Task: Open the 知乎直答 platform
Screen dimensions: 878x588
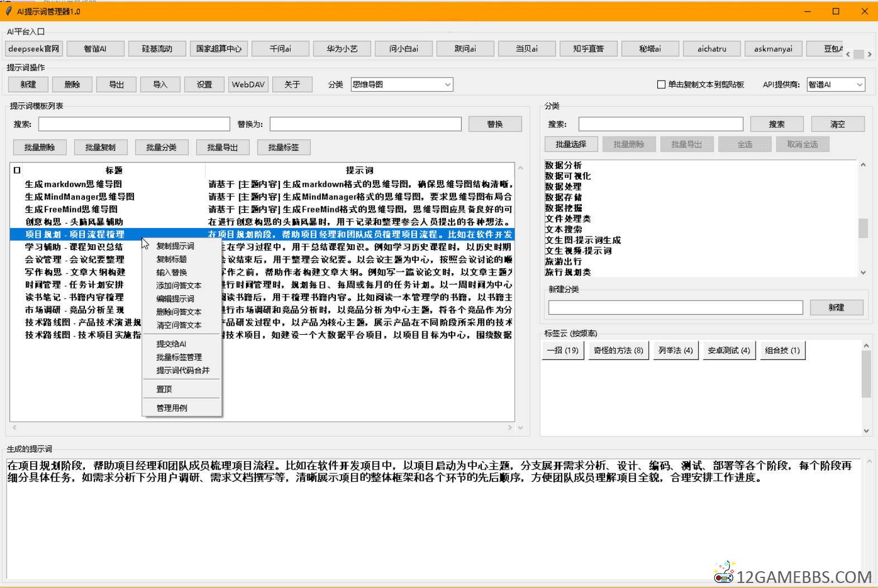Action: point(589,49)
